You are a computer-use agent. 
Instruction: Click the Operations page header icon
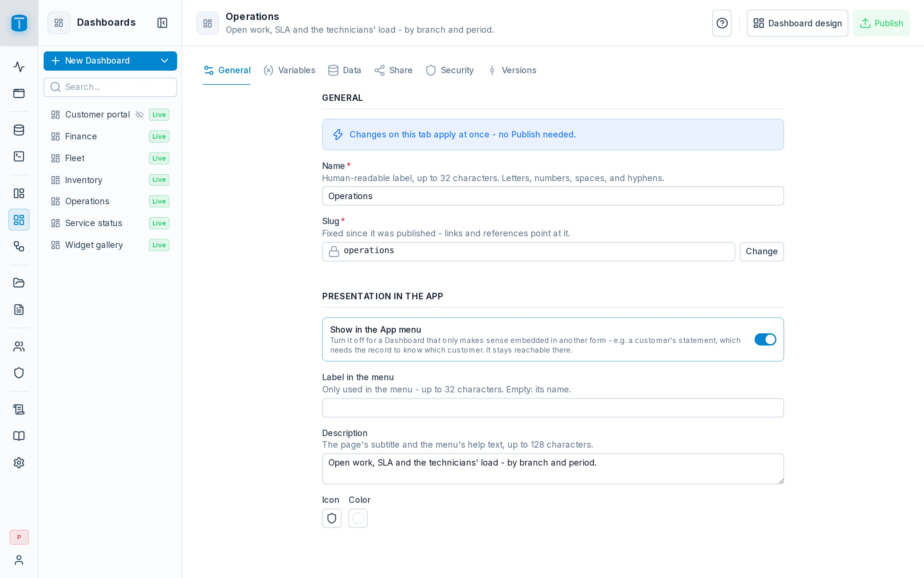(207, 23)
